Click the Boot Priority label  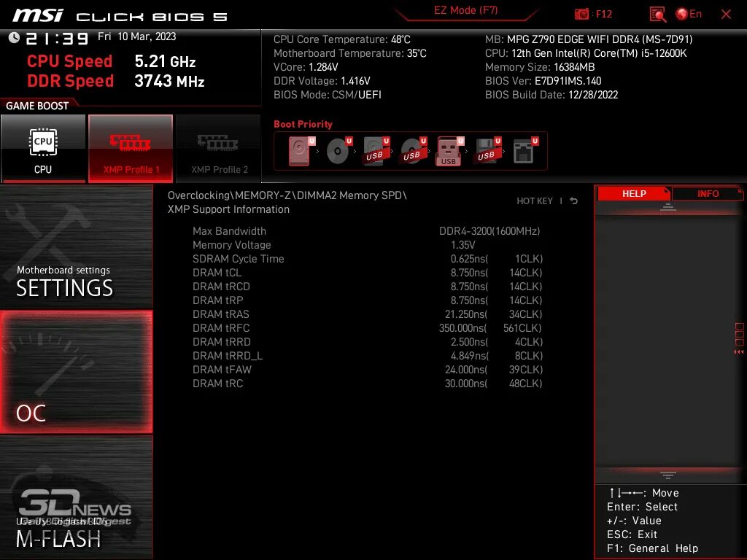click(303, 124)
